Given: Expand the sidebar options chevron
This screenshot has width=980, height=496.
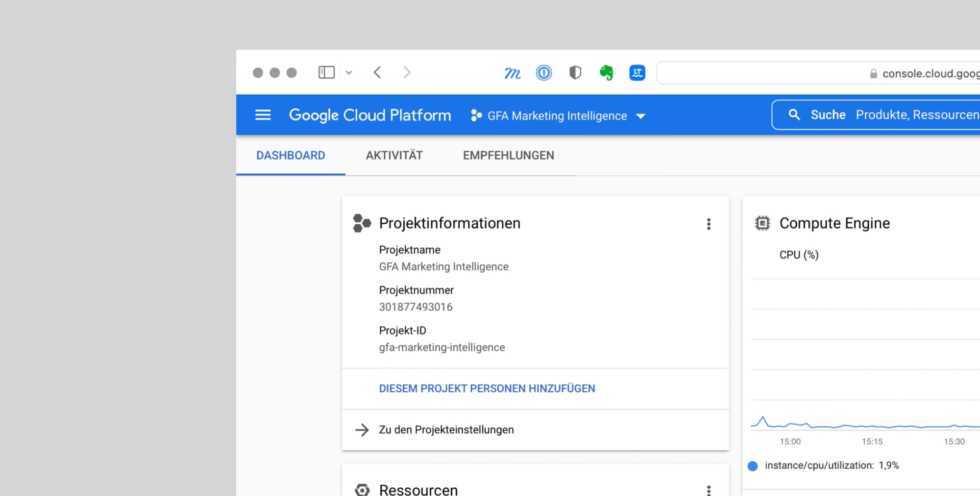Looking at the screenshot, I should [x=348, y=72].
